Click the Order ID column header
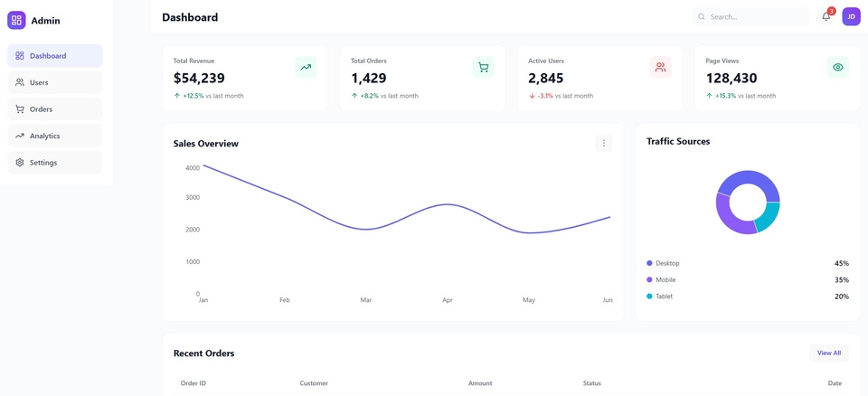The image size is (868, 396). click(193, 383)
